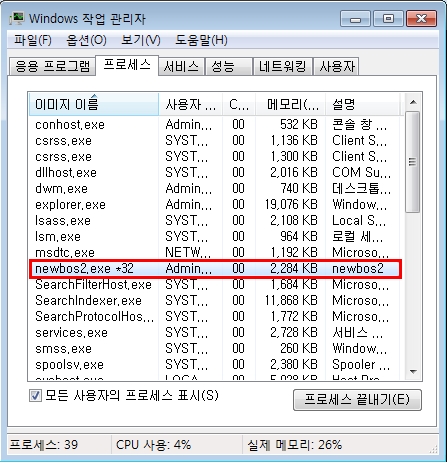447x462 pixels.
Task: Sort by 이미지 이름 column header
Action: [x=94, y=105]
